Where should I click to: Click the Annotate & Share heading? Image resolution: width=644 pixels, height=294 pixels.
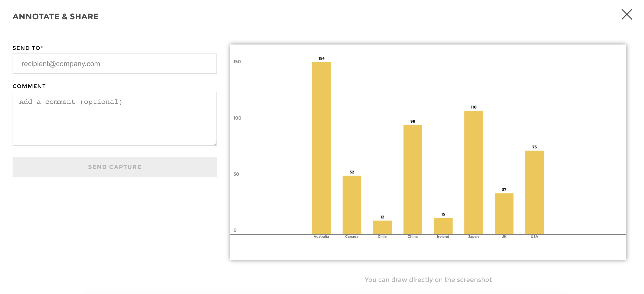coord(56,16)
